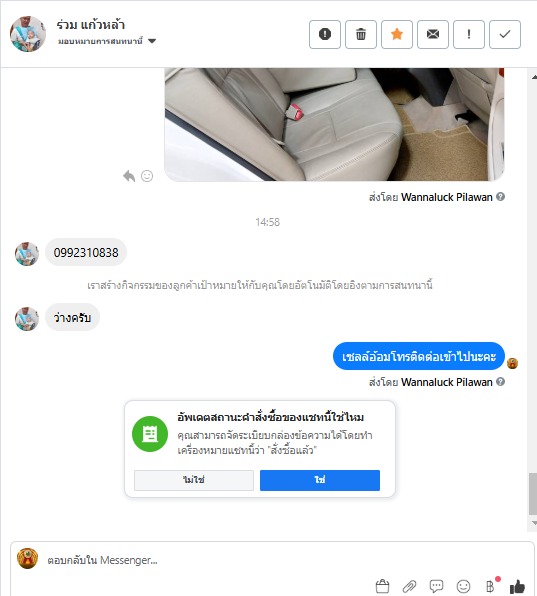React to photo with smiley emoji icon
This screenshot has height=596, width=537.
(x=147, y=176)
